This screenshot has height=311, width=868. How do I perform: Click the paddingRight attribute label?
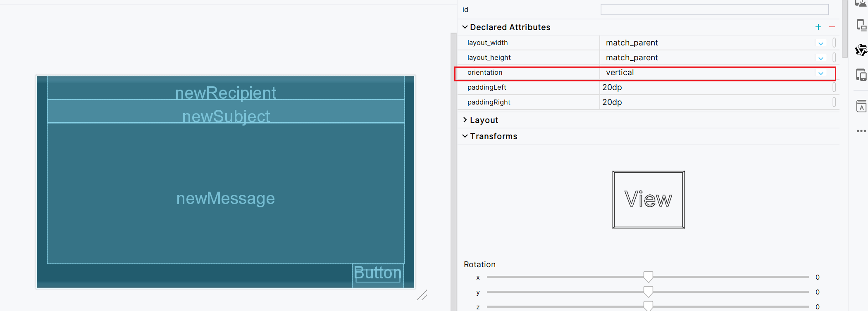click(x=489, y=102)
